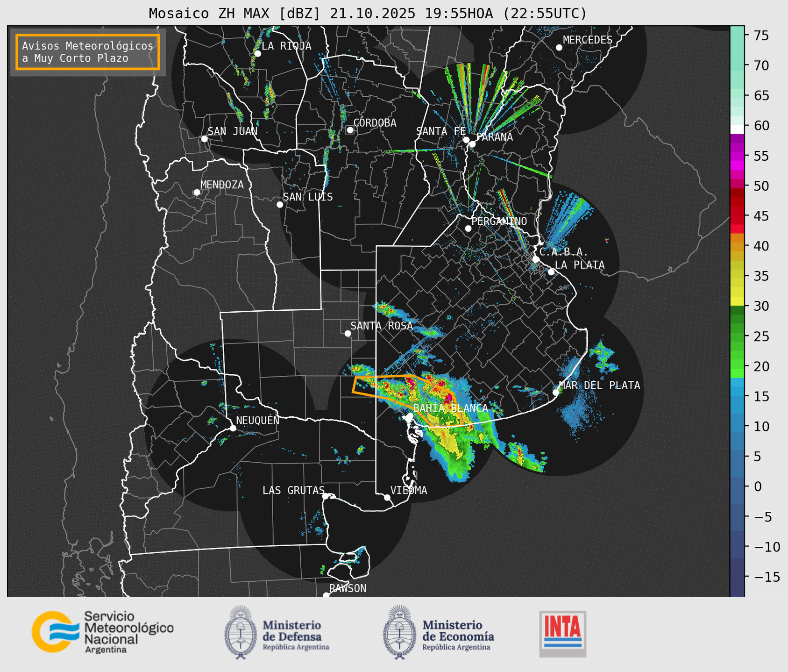Click the SAN LUIS city label
788x672 pixels.
click(x=308, y=197)
